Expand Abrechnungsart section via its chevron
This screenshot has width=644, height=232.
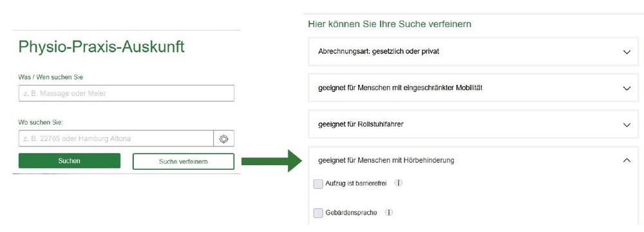(627, 52)
